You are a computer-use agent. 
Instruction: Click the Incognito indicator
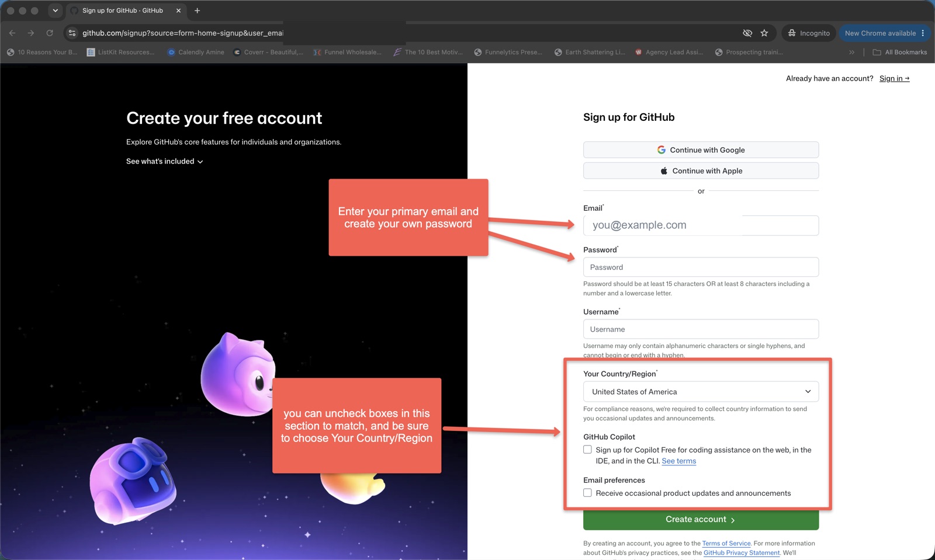click(x=809, y=33)
